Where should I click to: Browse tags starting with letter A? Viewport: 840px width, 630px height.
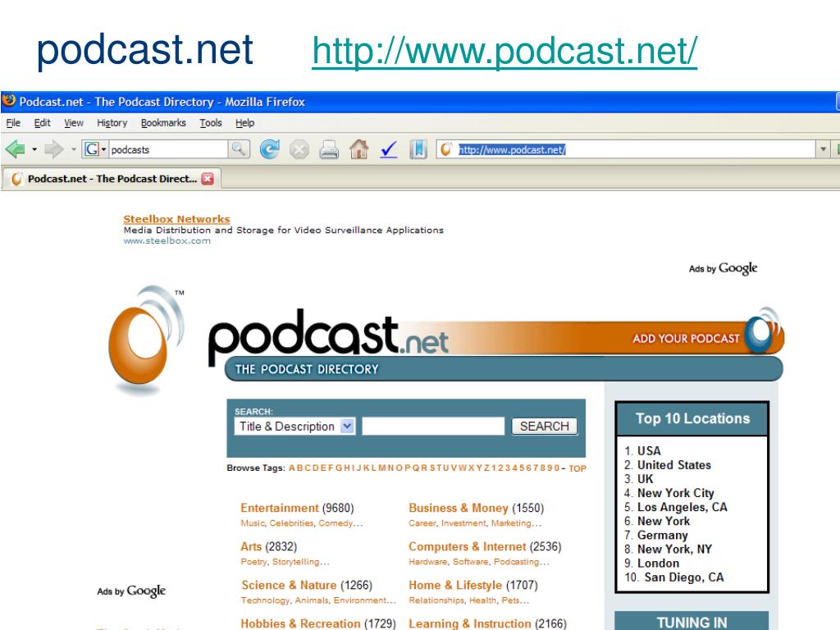tap(292, 468)
